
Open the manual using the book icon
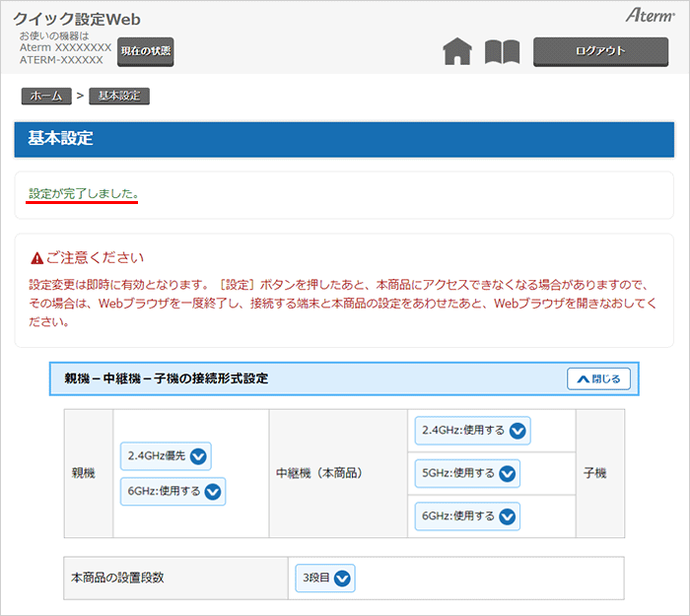[502, 52]
